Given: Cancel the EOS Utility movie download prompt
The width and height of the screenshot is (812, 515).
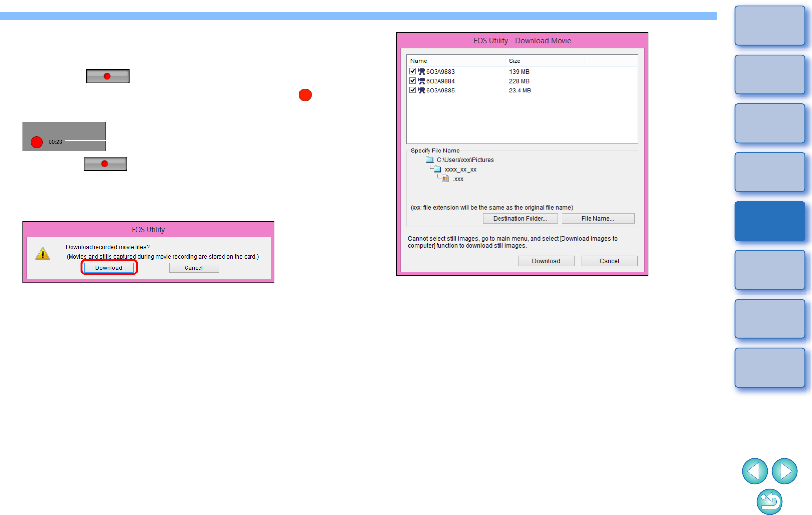Looking at the screenshot, I should click(194, 268).
